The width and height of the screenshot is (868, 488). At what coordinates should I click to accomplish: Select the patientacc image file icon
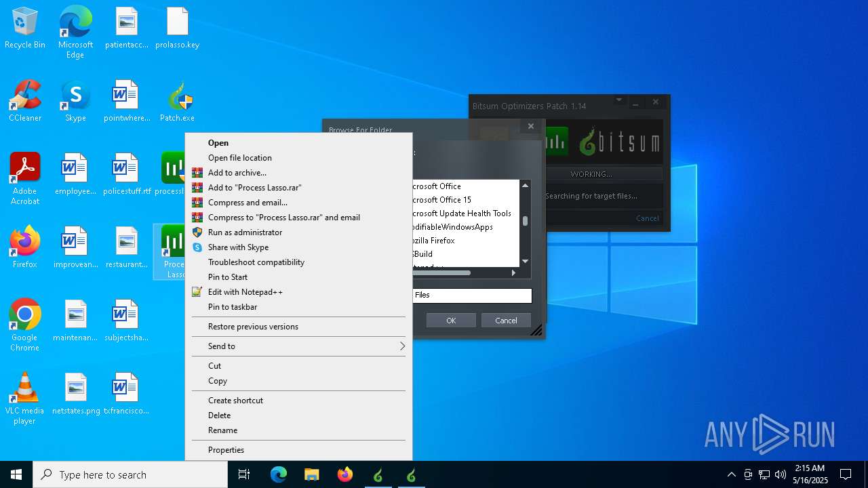pyautogui.click(x=127, y=28)
